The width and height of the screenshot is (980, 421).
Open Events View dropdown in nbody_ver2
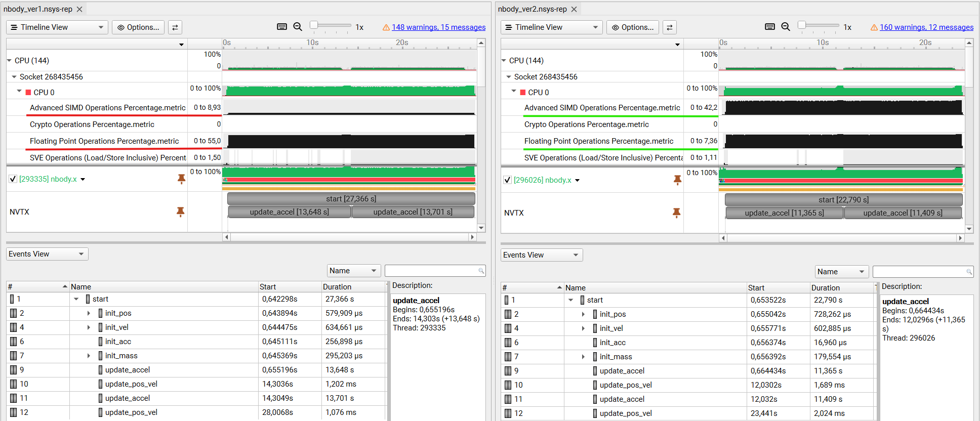[x=542, y=255]
